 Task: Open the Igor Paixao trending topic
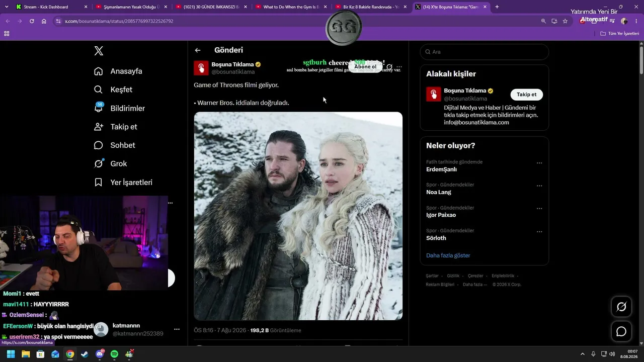coord(441,215)
